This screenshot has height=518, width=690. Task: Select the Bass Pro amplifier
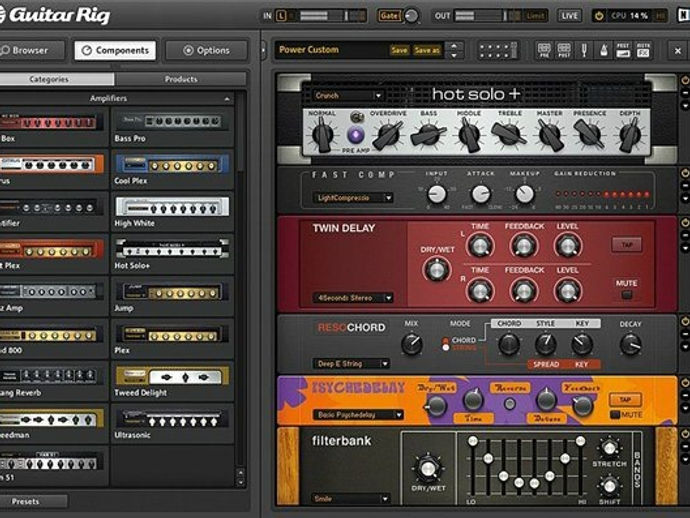[x=172, y=127]
